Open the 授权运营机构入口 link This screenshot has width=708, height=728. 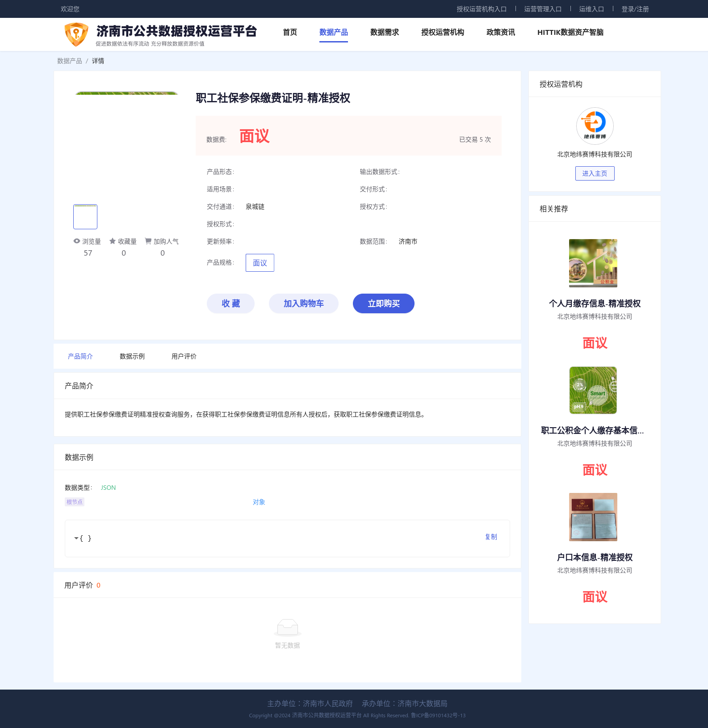pos(482,9)
